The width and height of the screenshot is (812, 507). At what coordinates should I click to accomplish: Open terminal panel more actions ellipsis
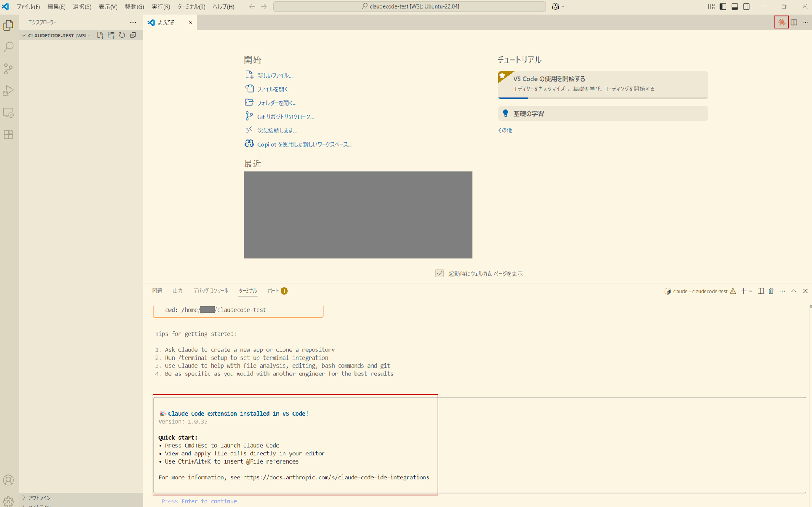coord(782,291)
